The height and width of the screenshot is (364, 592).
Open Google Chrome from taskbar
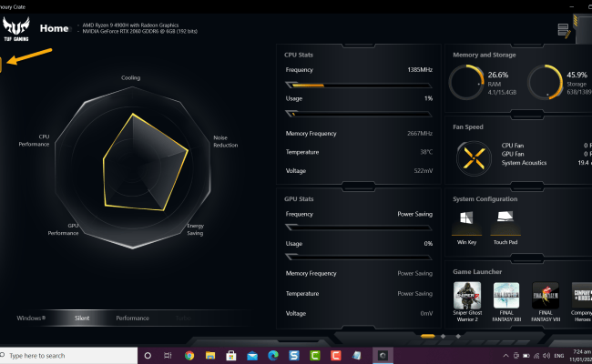[x=189, y=355]
